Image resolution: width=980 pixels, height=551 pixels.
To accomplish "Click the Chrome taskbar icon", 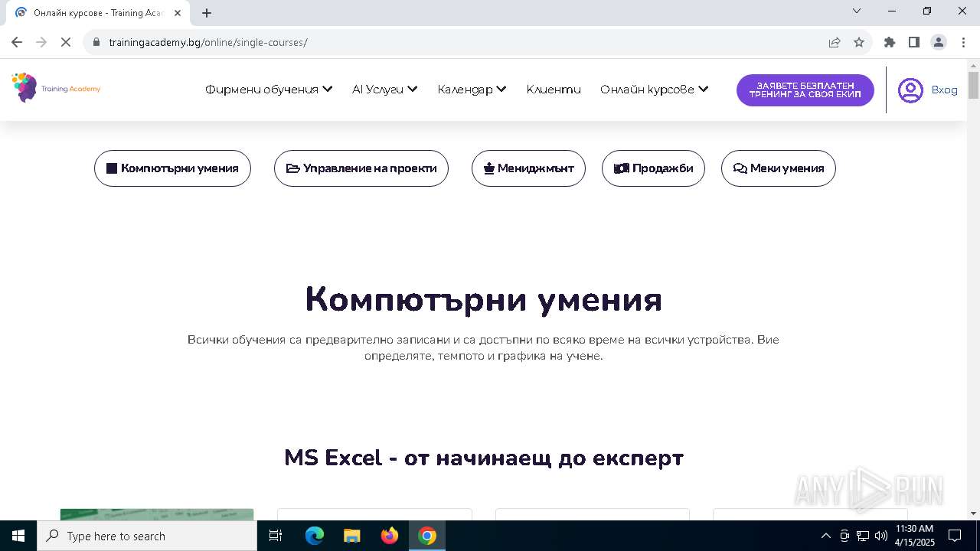I will pos(427,536).
